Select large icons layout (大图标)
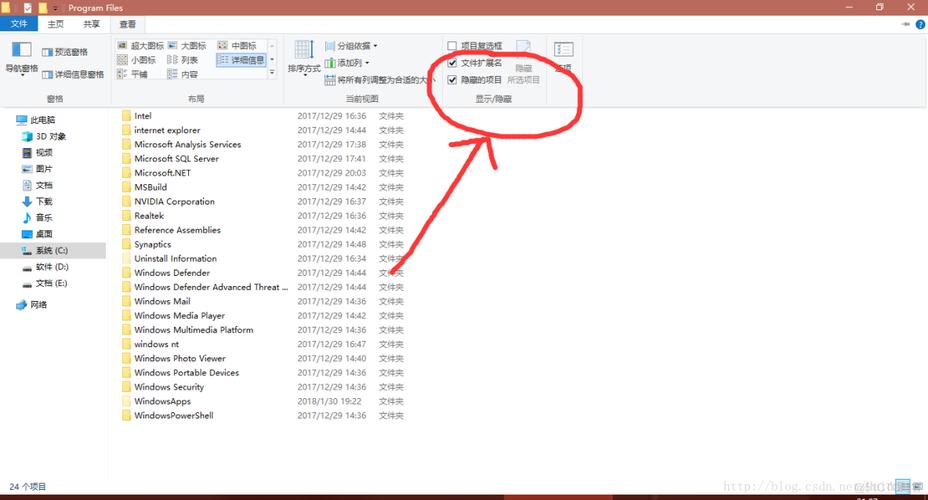Image resolution: width=928 pixels, height=500 pixels. click(x=187, y=46)
